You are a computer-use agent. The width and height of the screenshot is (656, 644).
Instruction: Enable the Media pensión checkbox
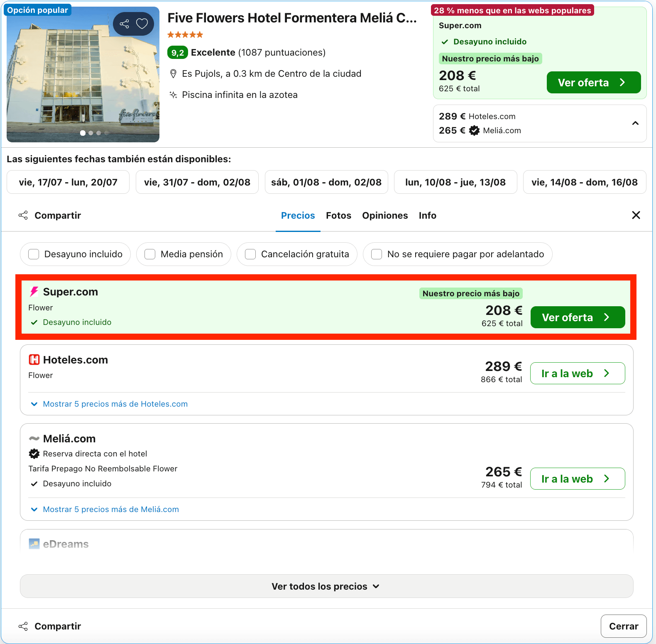150,254
